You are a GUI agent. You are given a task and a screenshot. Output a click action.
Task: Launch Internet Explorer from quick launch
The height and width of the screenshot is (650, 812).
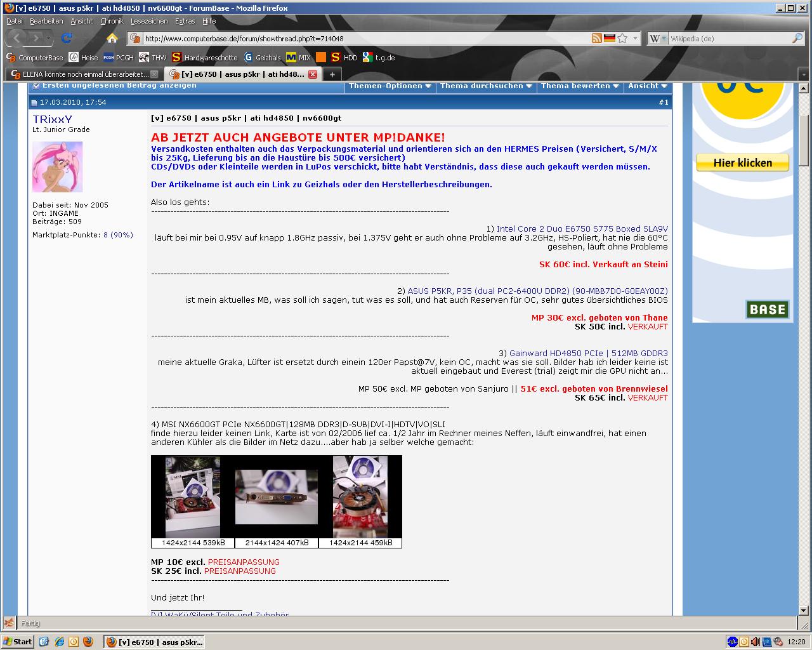[58, 642]
